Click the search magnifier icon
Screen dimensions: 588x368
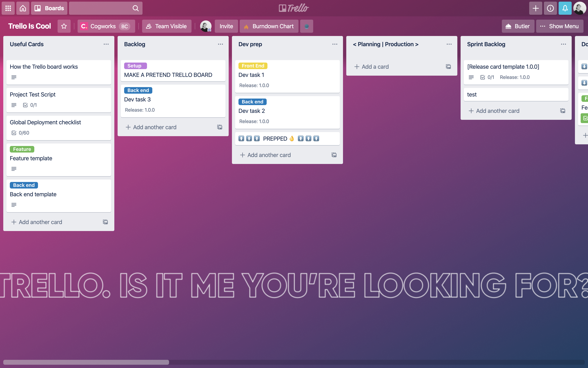tap(136, 8)
